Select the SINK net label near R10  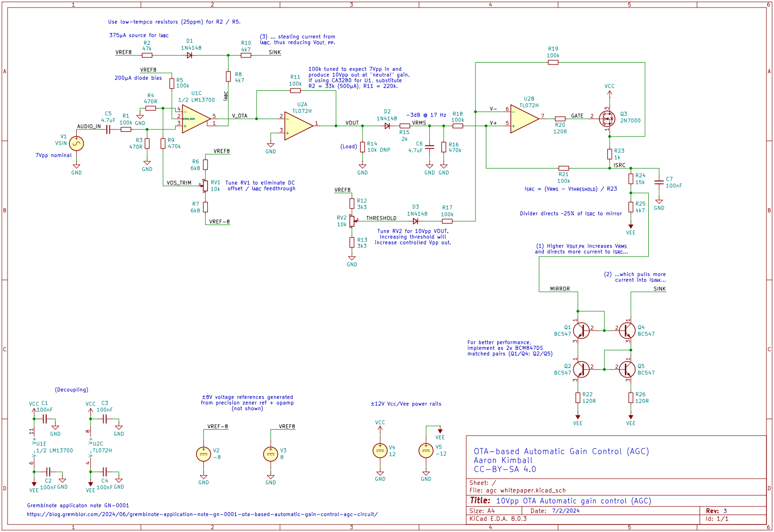(x=274, y=52)
